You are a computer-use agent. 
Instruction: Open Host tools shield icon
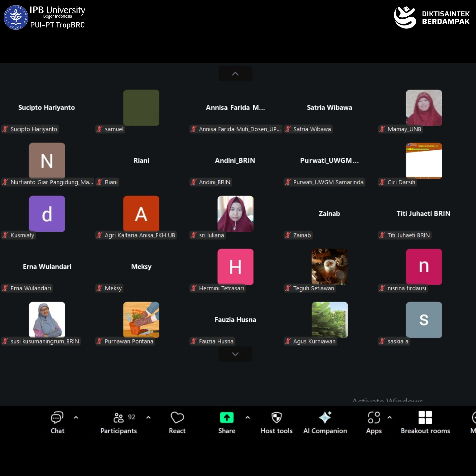click(276, 422)
